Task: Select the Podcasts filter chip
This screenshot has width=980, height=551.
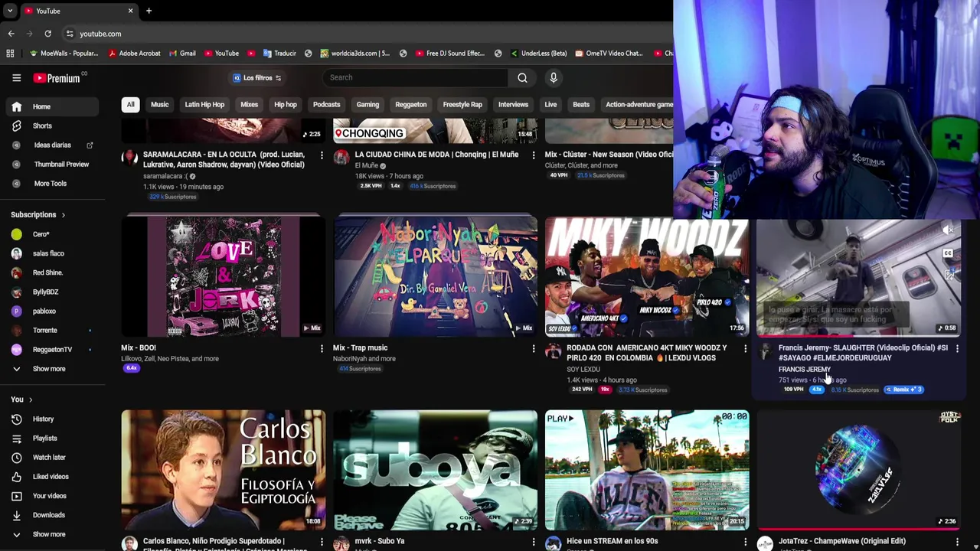Action: pyautogui.click(x=326, y=105)
